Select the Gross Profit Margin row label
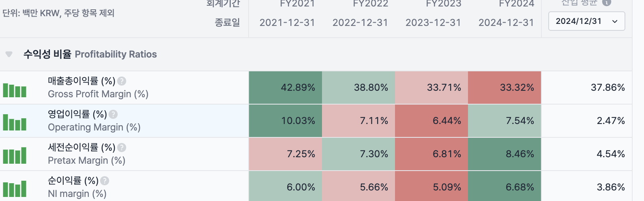The image size is (644, 201). click(x=98, y=94)
